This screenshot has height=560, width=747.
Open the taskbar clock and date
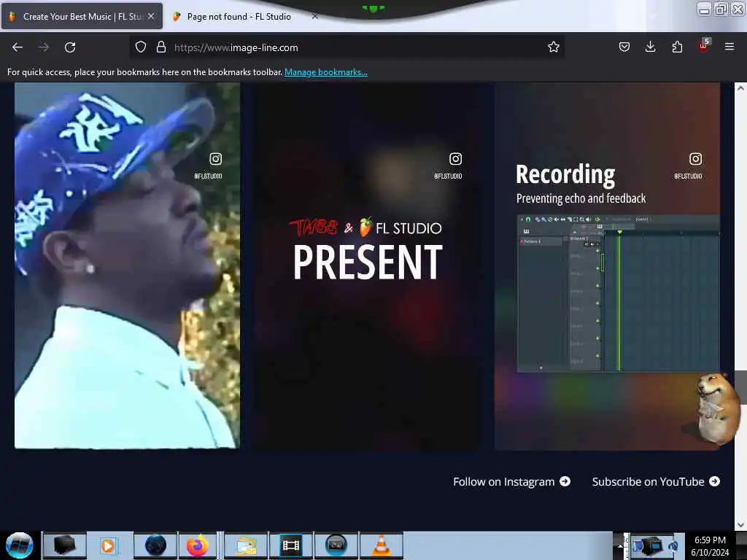(710, 545)
